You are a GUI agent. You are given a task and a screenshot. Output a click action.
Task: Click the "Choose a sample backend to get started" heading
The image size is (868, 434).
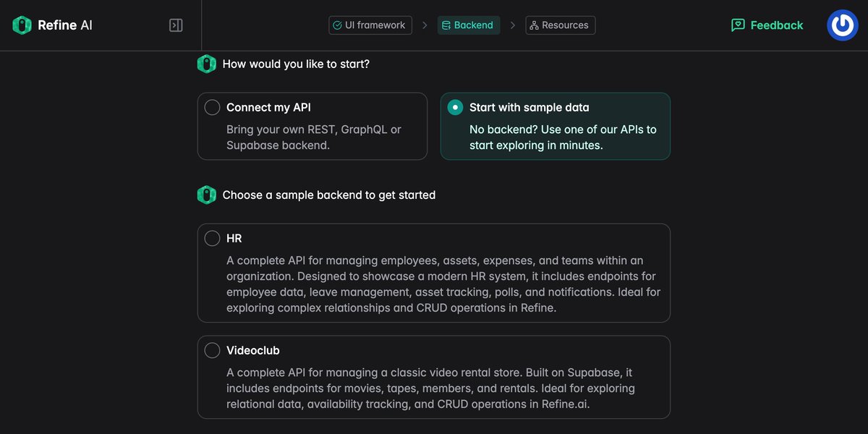pos(329,195)
